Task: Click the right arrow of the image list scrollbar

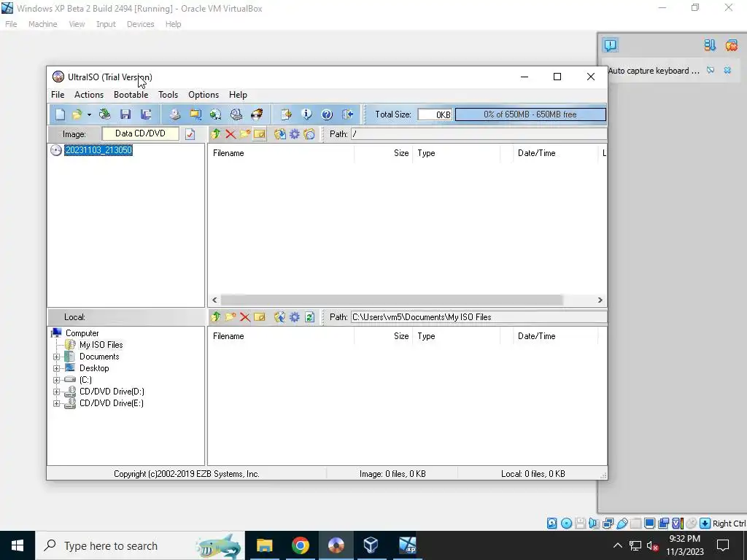Action: 600,300
